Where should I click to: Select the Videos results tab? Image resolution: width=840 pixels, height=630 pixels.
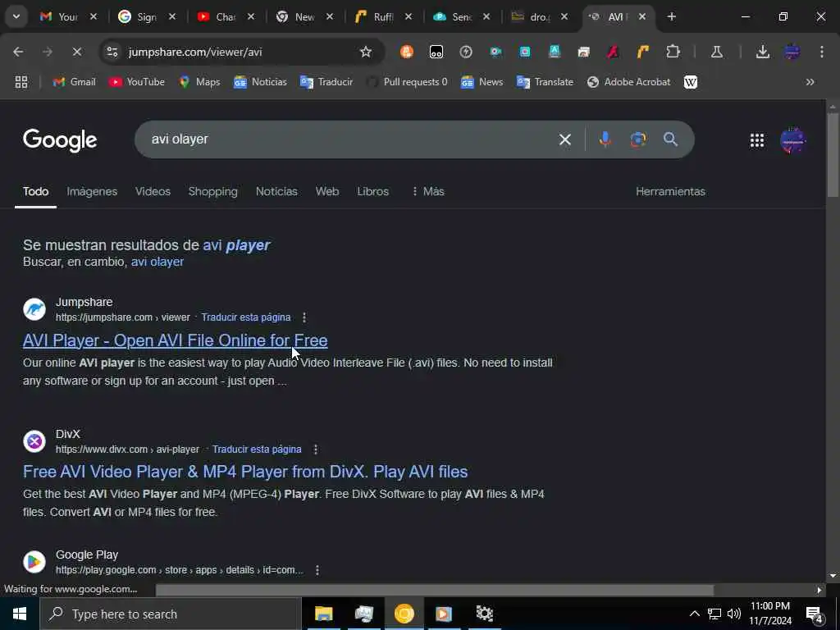[153, 191]
